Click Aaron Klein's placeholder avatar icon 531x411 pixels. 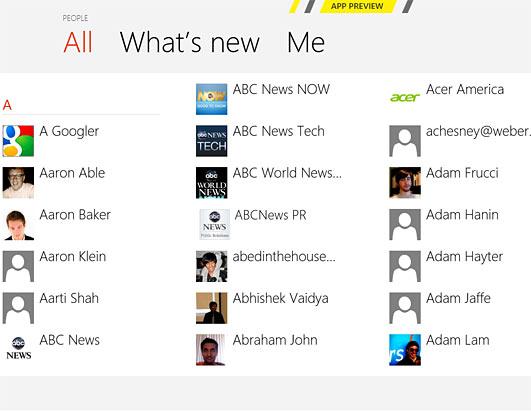tap(18, 266)
